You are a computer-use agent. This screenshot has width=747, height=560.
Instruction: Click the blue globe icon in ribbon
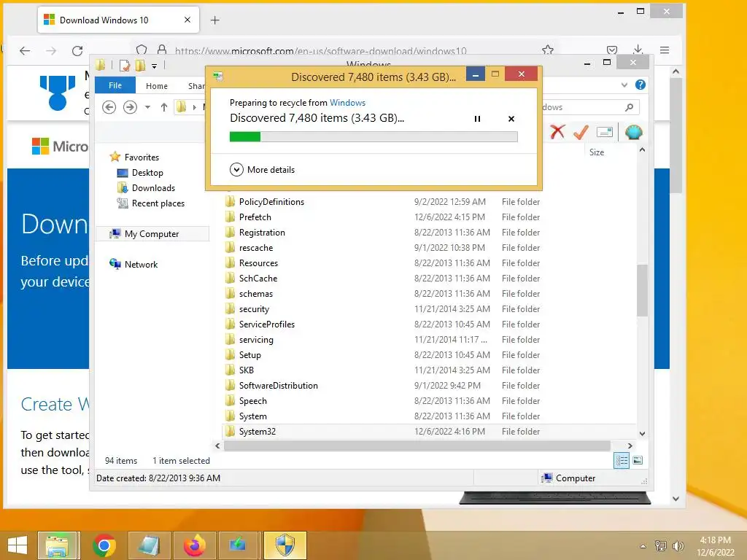click(x=634, y=132)
